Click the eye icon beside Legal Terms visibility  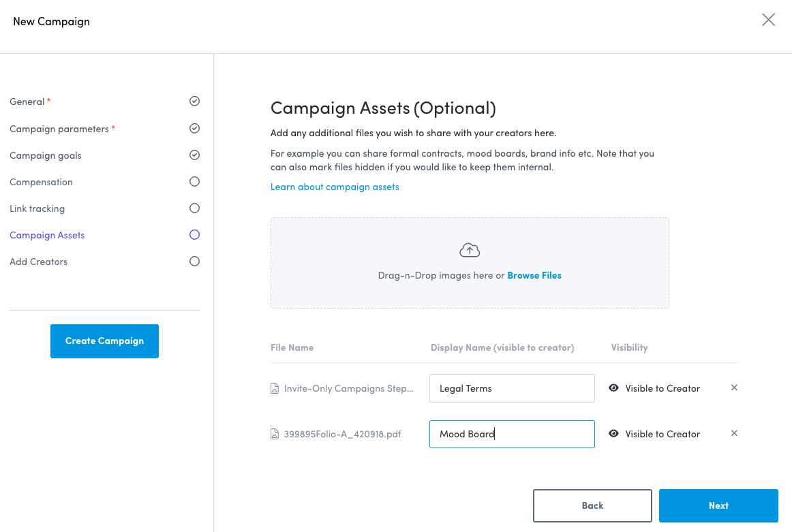pos(613,388)
